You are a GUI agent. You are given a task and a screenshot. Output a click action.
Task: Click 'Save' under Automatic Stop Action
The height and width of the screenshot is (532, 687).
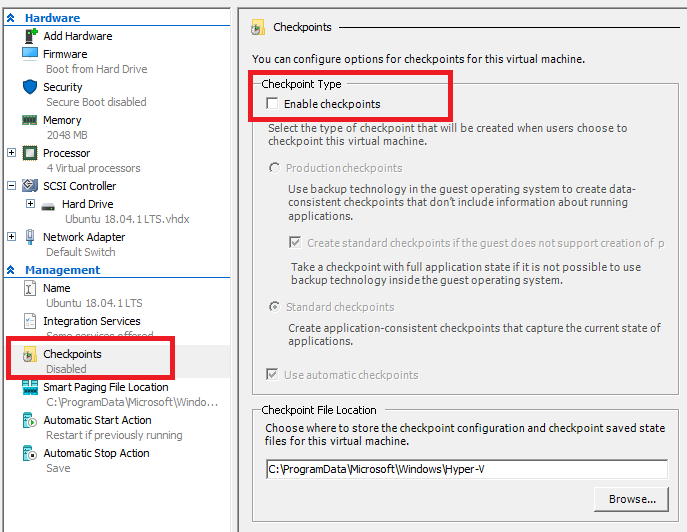(58, 468)
